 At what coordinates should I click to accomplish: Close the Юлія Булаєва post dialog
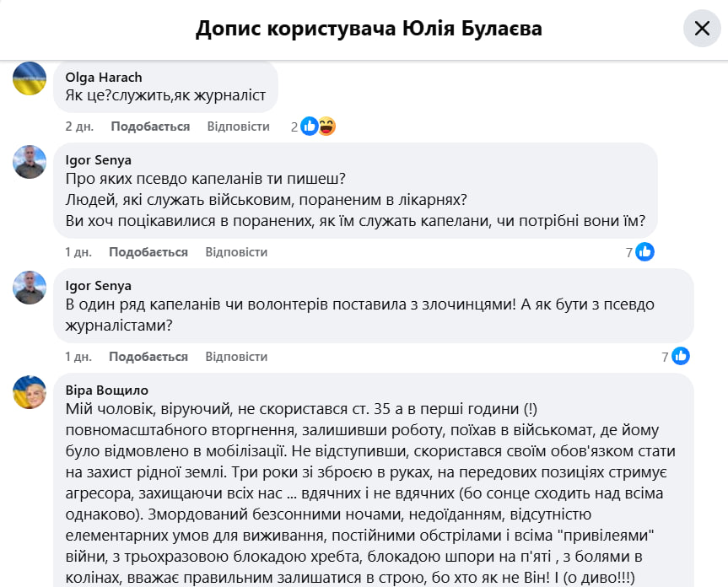702,29
